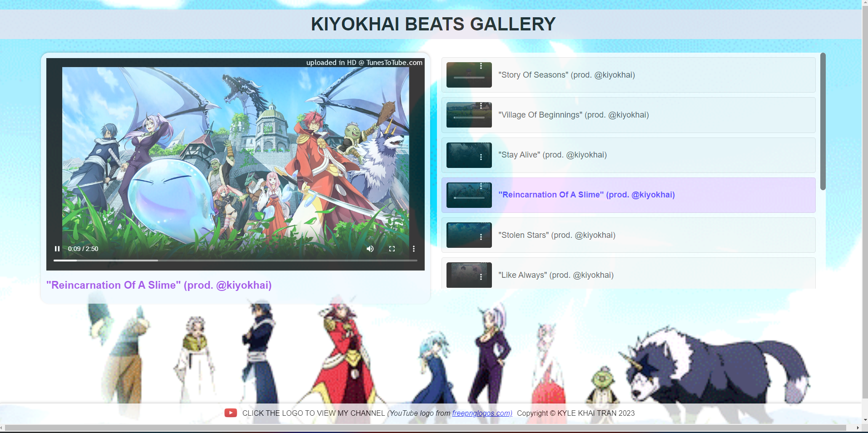
Task: Click KIYOKHAI BEATS GALLERY heading
Action: 433,24
